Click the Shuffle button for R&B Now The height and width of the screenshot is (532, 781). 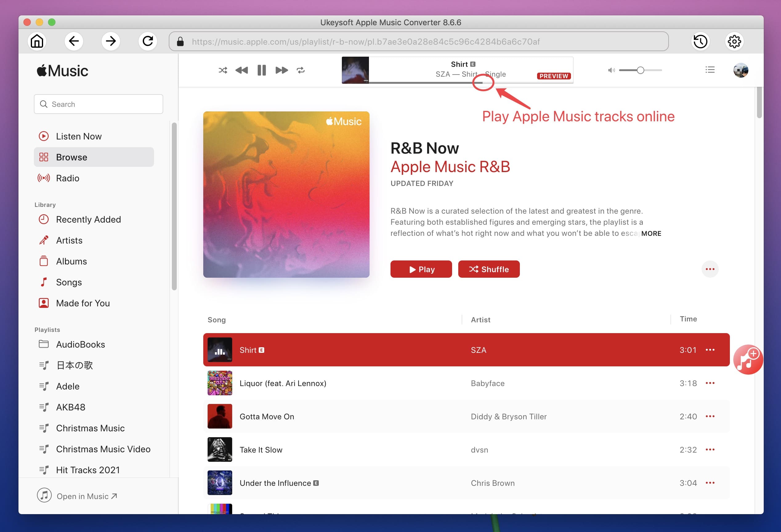click(x=490, y=269)
